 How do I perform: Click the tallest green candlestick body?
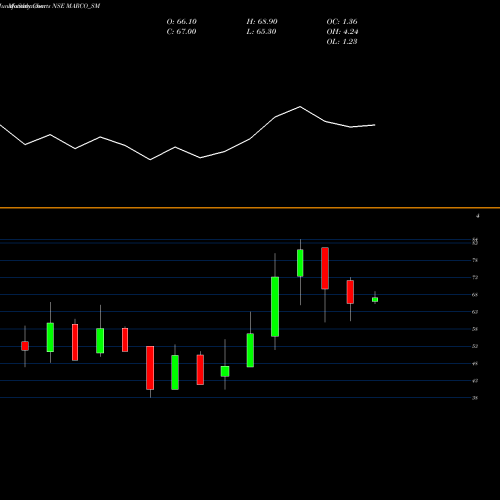(x=275, y=307)
